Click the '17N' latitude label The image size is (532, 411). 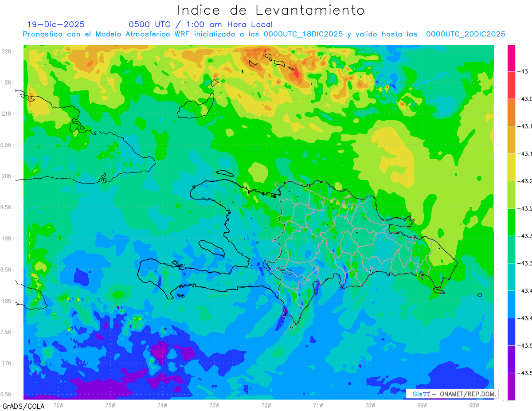coord(8,363)
